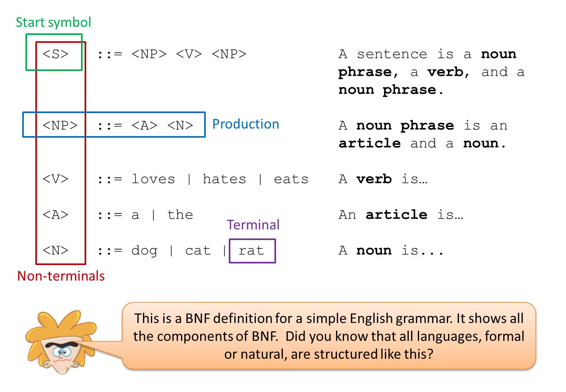This screenshot has width=566, height=392.
Task: Click the <S> start symbol
Action: click(56, 54)
